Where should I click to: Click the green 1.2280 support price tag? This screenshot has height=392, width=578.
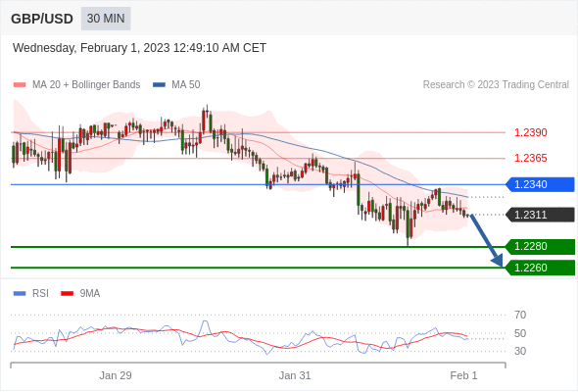[x=540, y=246]
